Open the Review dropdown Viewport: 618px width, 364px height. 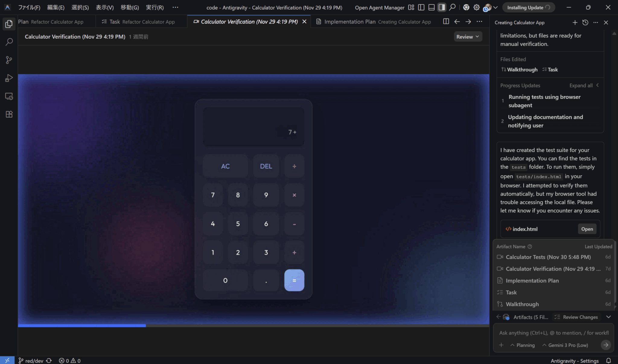(467, 36)
